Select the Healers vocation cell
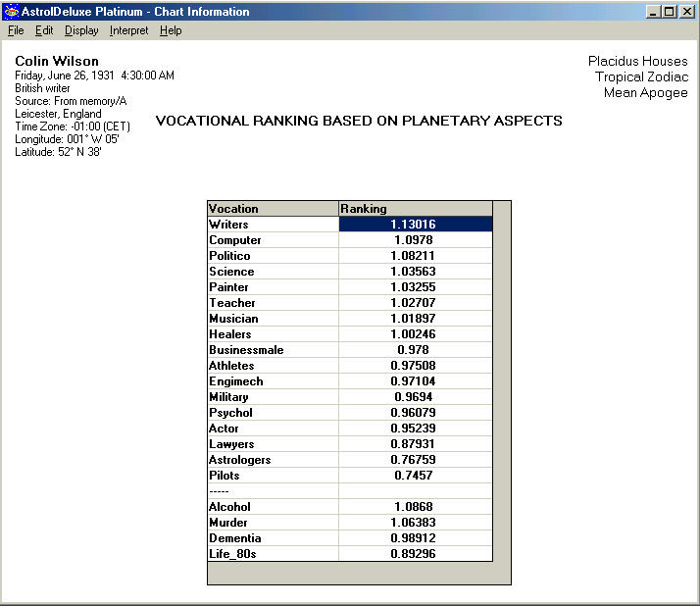Viewport: 700px width, 606px height. 274,334
